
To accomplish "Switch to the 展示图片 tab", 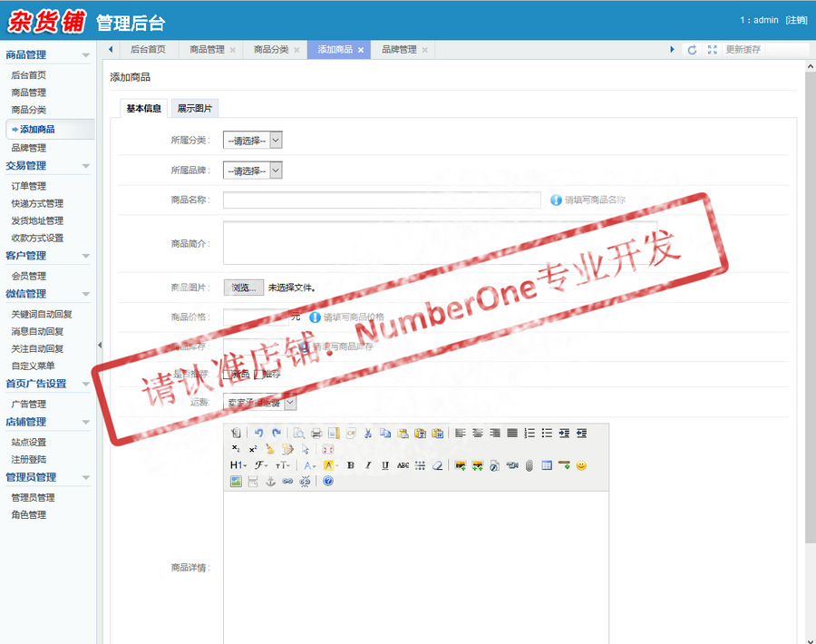I will pos(195,107).
